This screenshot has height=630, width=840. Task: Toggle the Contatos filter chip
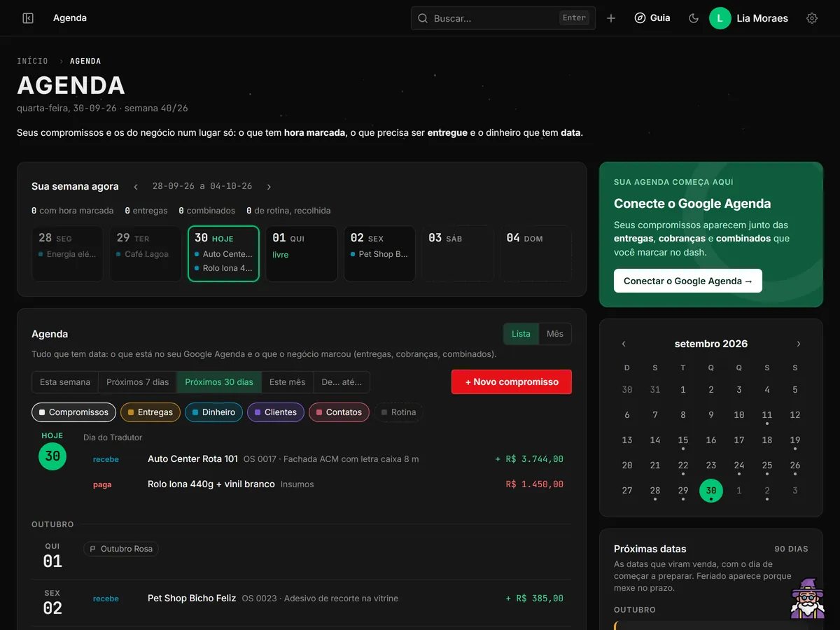(339, 412)
